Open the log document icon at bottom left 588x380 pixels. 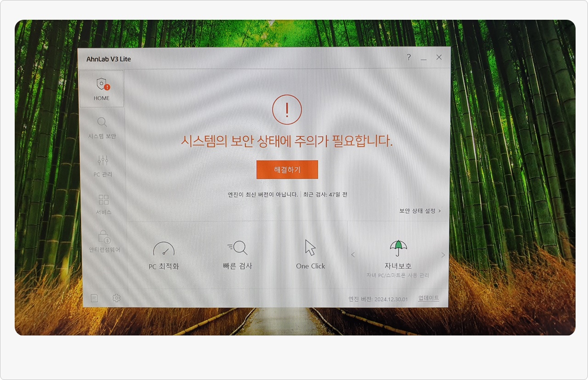[x=94, y=298]
